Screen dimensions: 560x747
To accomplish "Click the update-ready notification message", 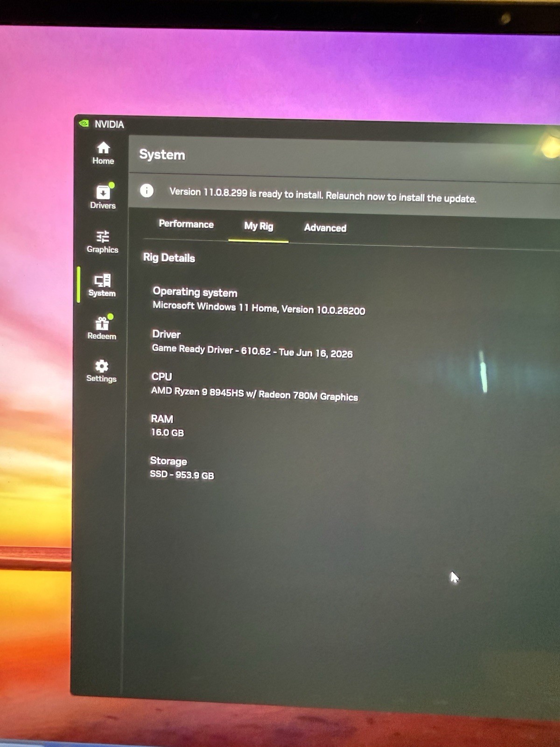I will [x=323, y=195].
